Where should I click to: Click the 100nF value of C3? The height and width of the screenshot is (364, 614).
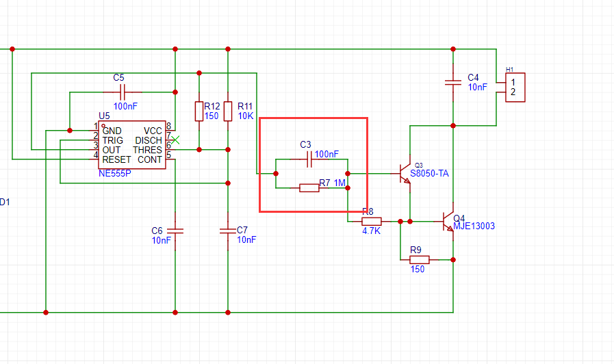[327, 154]
